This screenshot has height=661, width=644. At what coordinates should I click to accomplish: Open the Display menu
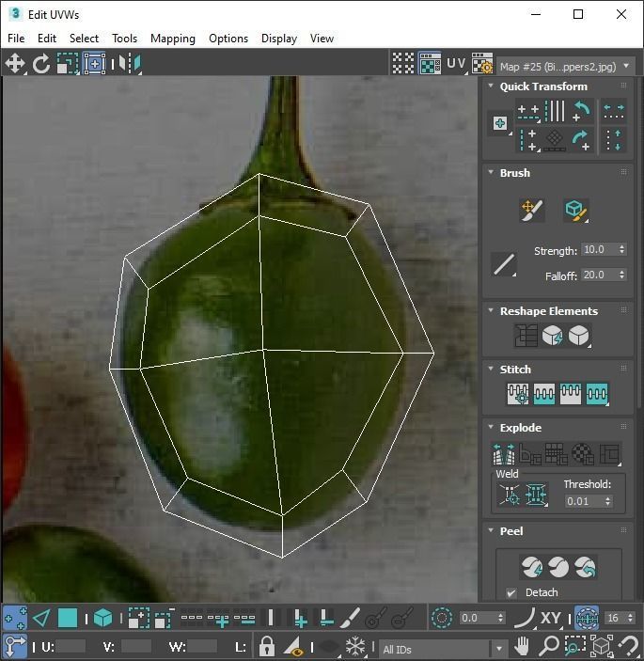(279, 39)
